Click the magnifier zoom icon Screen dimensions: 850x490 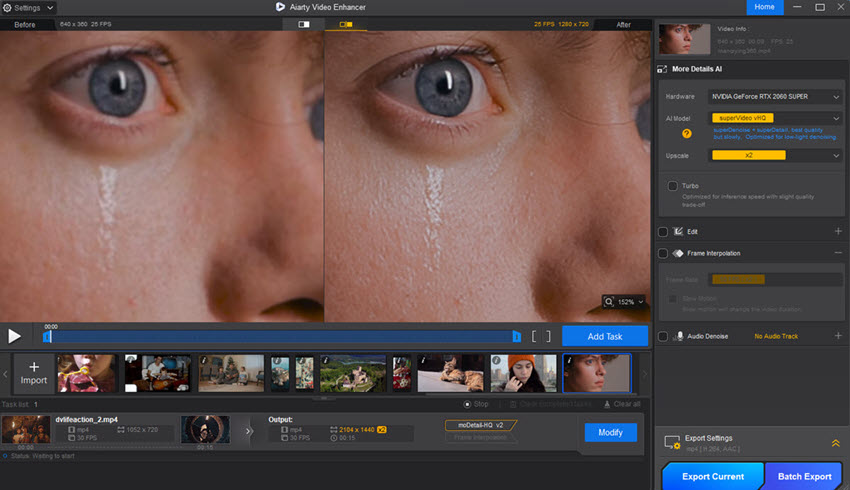pos(609,302)
